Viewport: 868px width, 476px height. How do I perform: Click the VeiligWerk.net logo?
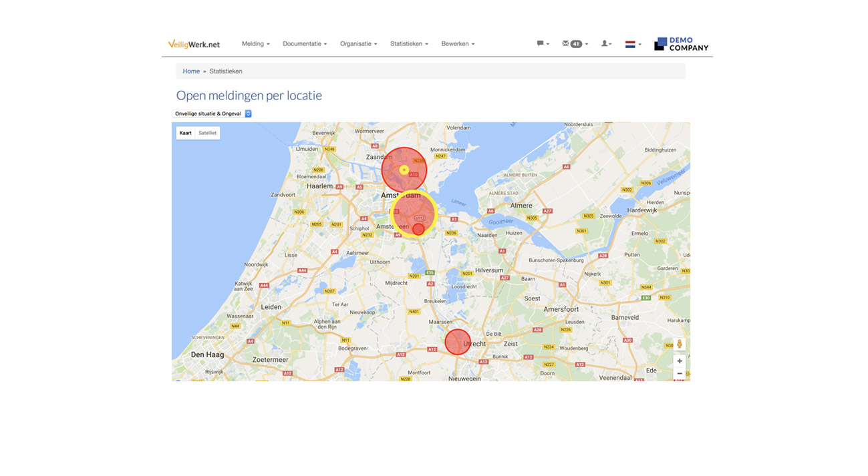click(194, 44)
